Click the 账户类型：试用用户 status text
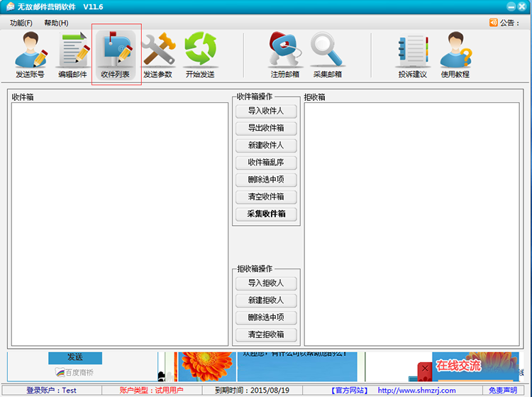 (x=151, y=391)
